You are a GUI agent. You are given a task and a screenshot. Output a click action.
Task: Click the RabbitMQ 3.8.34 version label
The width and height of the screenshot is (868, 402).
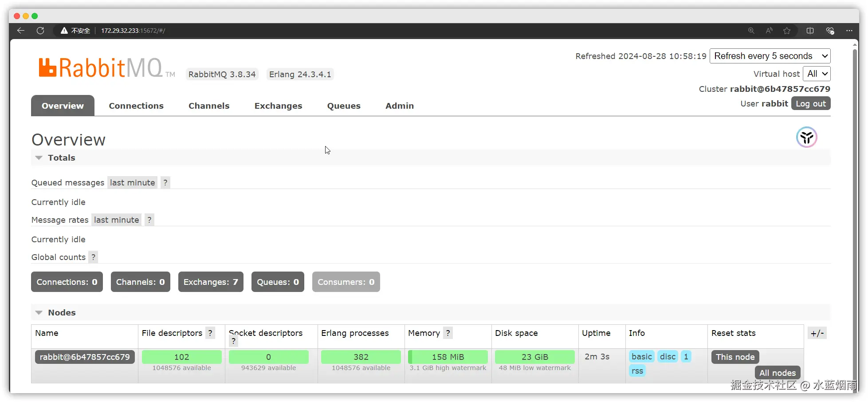click(222, 74)
